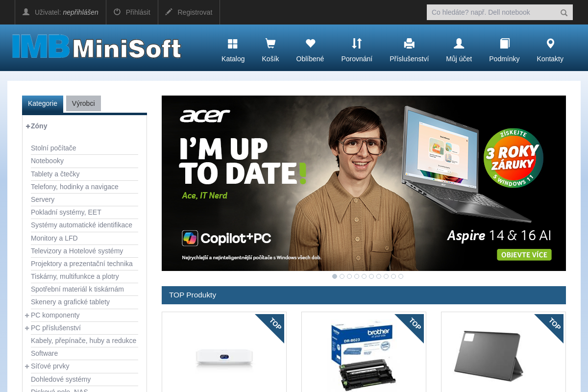Expand the Síťové prvky category

(x=27, y=366)
